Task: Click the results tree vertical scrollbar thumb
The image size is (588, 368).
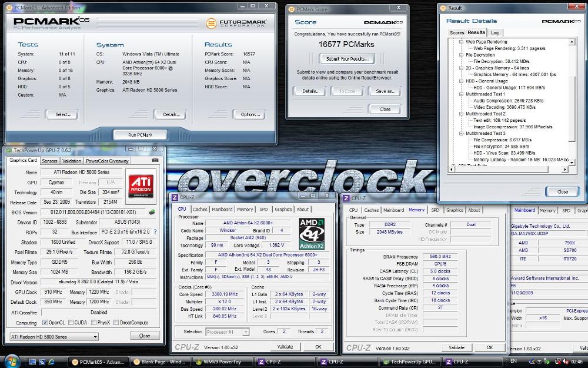Action: (572, 109)
